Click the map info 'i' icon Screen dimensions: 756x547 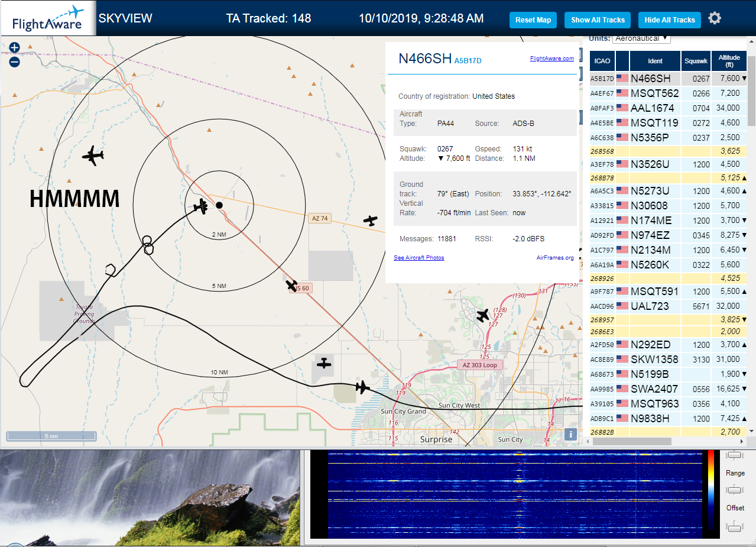click(x=570, y=434)
